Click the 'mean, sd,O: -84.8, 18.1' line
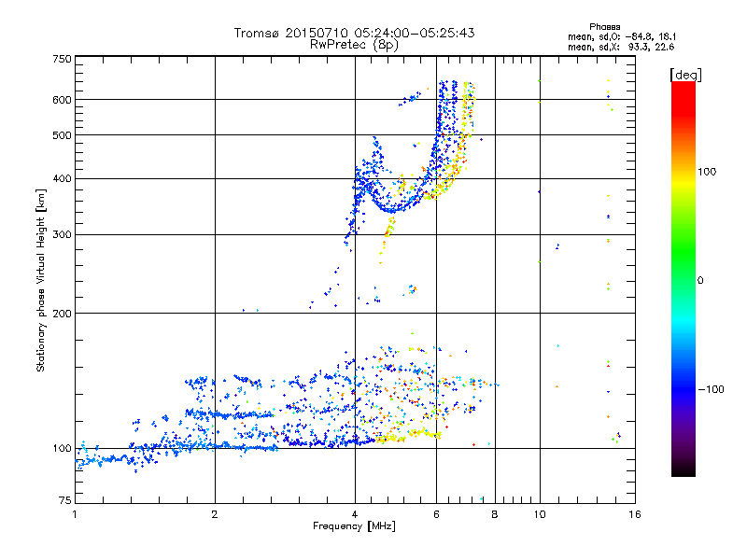Image resolution: width=747 pixels, height=560 pixels. pos(622,36)
